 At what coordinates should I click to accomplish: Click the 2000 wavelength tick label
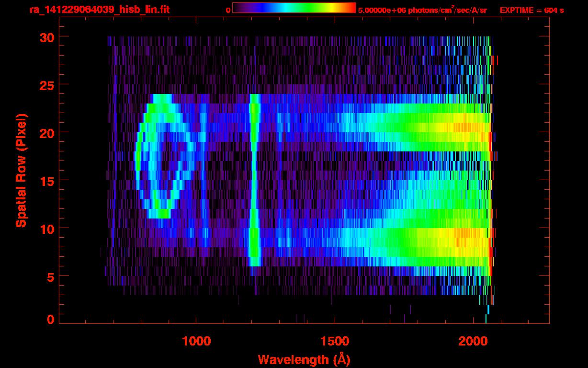[x=473, y=341]
